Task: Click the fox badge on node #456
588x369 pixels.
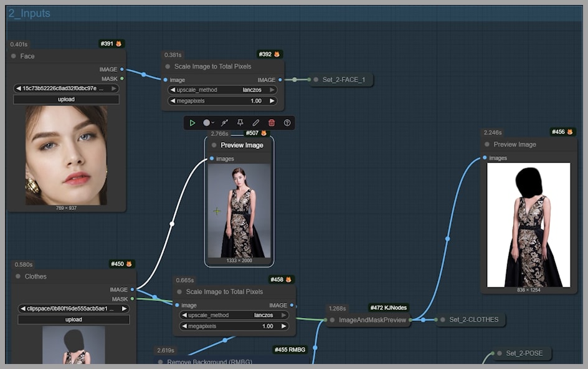Action: click(x=569, y=132)
